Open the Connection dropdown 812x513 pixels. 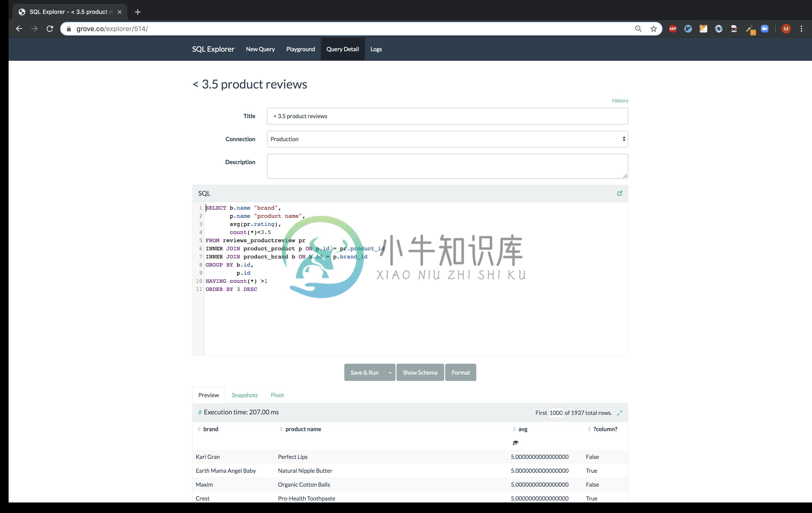pyautogui.click(x=447, y=139)
